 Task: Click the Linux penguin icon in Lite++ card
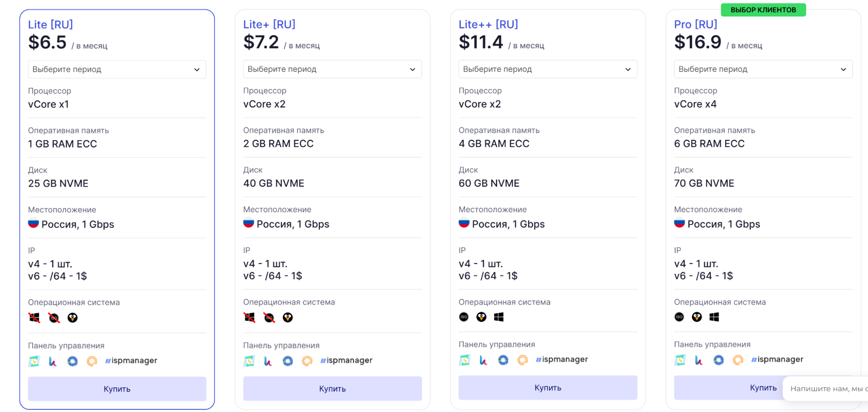[481, 317]
